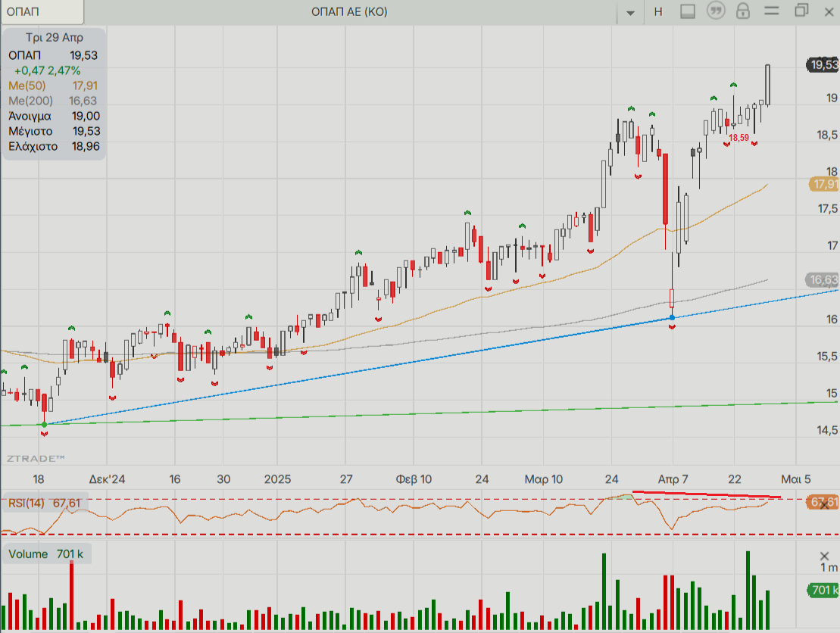
Task: Click the ΟΠΑΠ symbol input field
Action: (42, 11)
